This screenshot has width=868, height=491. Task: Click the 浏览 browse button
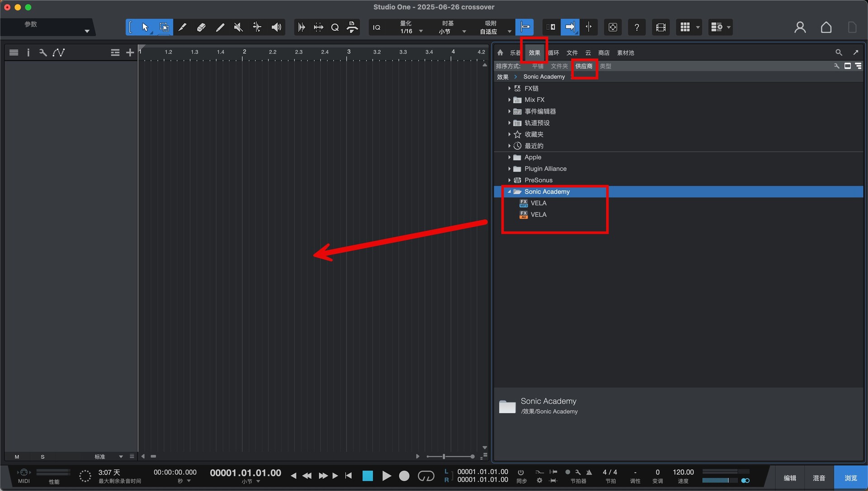(850, 478)
